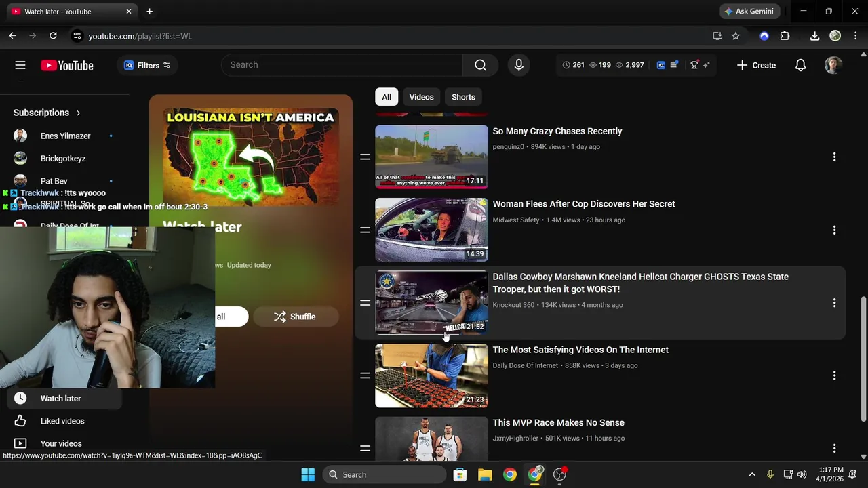
Task: Visit the Daily Dose Of Internet channel link
Action: point(525,365)
